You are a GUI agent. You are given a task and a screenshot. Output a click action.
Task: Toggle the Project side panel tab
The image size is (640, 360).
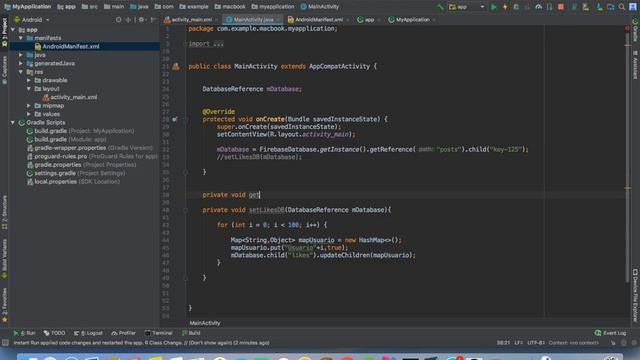coord(4,32)
